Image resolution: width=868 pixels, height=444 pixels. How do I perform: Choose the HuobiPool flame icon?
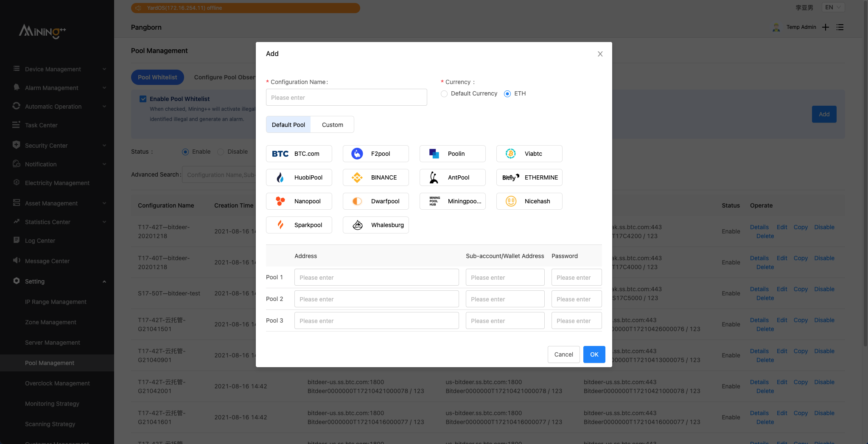coord(280,177)
